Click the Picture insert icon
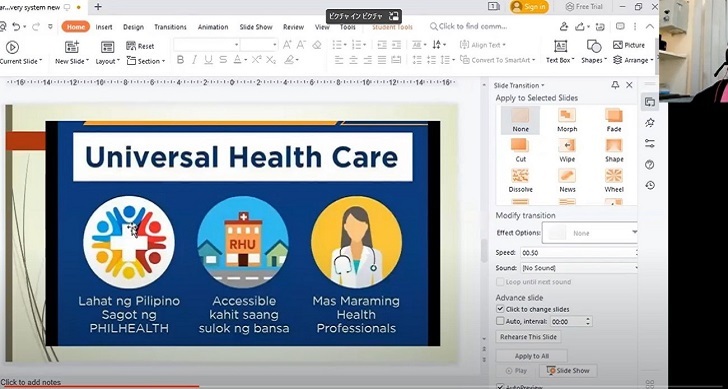This screenshot has width=728, height=389. pyautogui.click(x=618, y=45)
